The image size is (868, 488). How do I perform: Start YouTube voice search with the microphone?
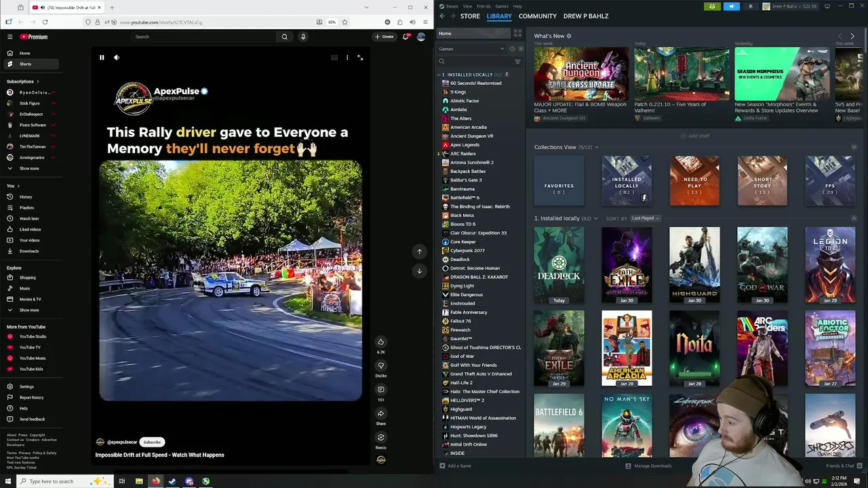click(303, 37)
